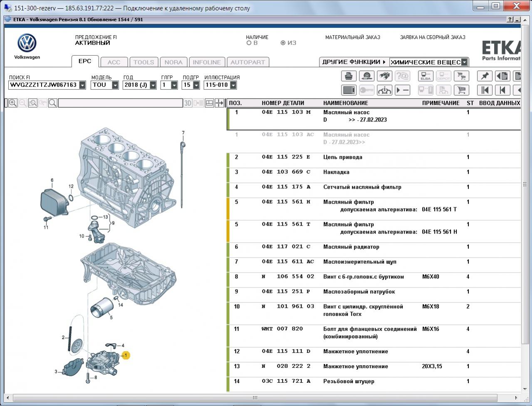Click the horizontal scrollbar right arrow
Screen dimensions: 532x406
coord(516,398)
